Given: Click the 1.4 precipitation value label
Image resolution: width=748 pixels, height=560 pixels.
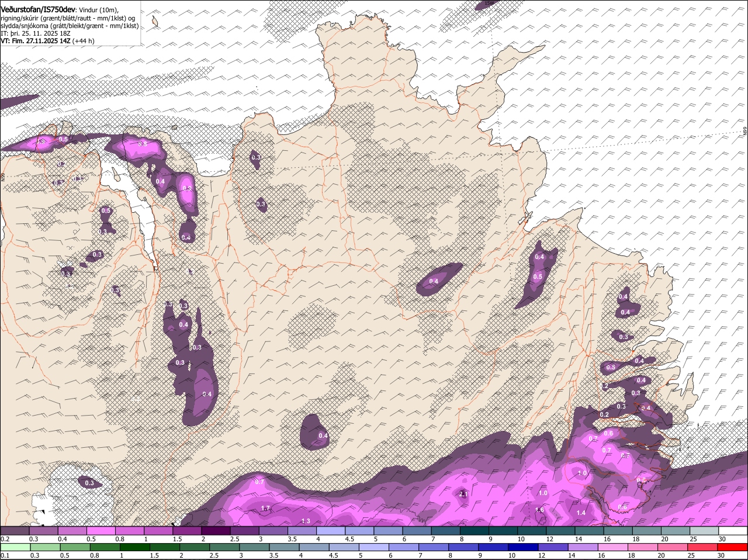Looking at the screenshot, I should click(x=581, y=513).
